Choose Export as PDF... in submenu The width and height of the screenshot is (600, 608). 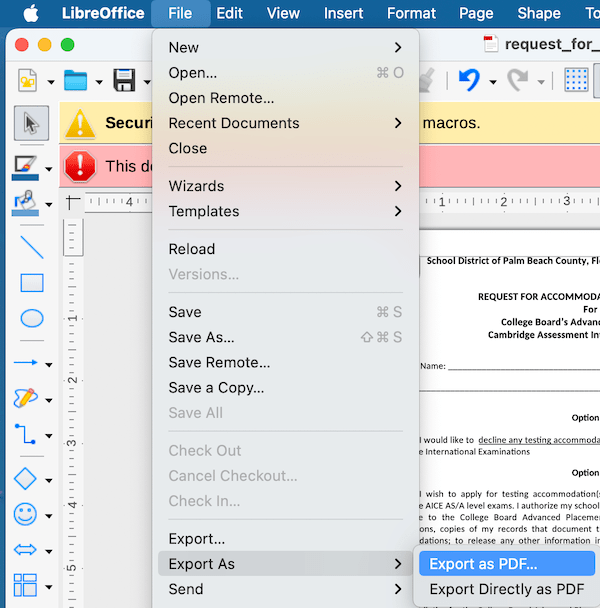coord(507,563)
